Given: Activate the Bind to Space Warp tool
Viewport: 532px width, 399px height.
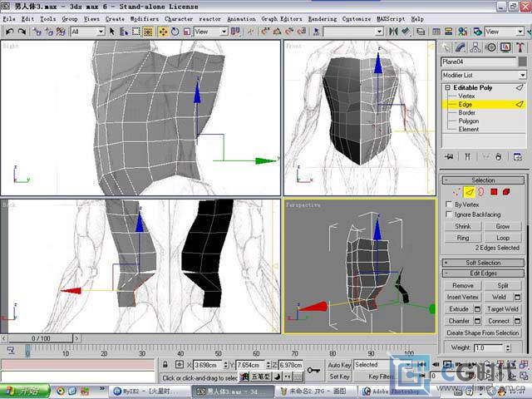Looking at the screenshot, I should point(61,32).
